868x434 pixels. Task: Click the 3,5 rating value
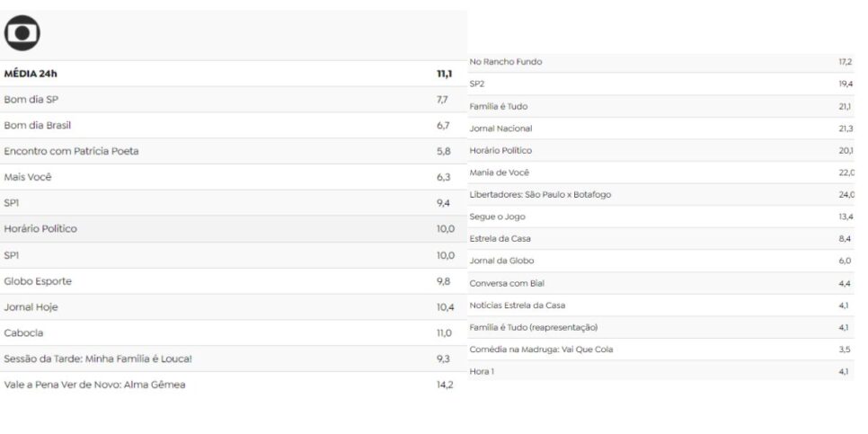845,350
